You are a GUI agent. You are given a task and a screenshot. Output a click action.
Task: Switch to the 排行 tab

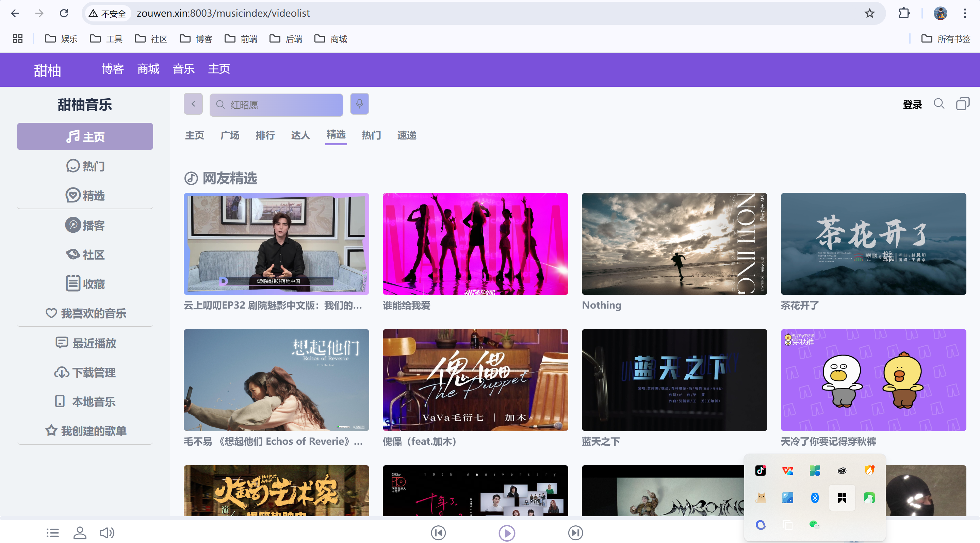(265, 135)
